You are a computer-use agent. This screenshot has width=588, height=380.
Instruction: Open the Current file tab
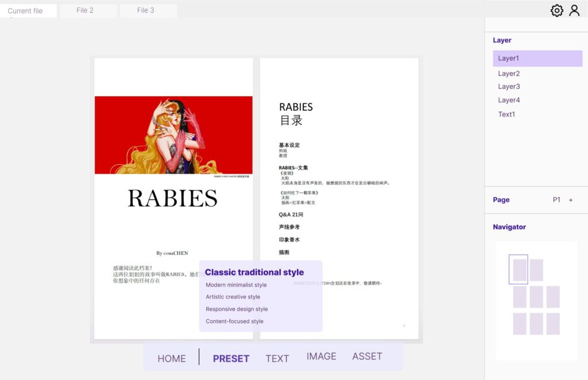click(x=25, y=10)
